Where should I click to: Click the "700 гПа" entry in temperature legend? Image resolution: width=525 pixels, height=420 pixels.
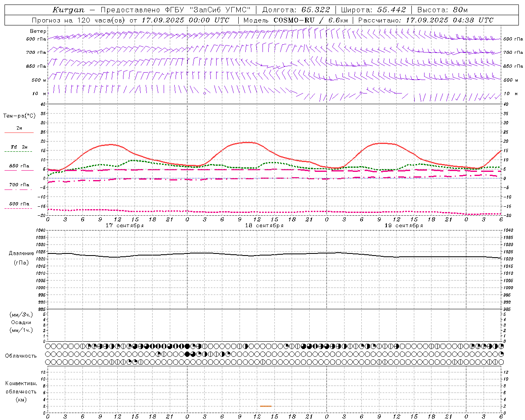(19, 185)
